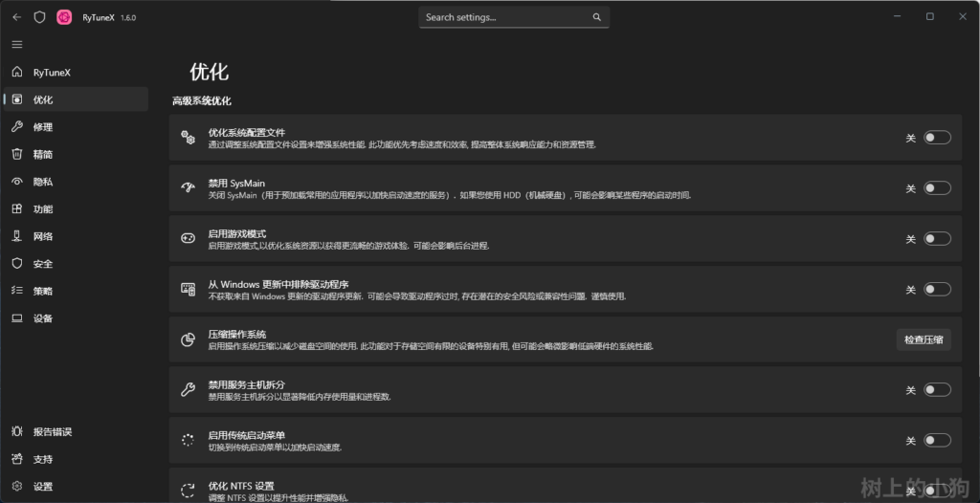Click the bug icon beside 报告错误
The width and height of the screenshot is (980, 503).
pos(17,432)
